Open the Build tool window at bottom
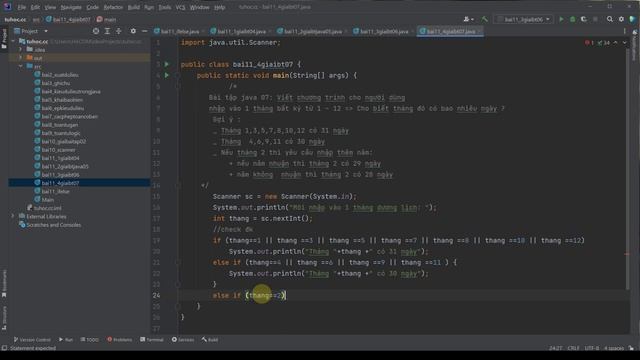Viewport: 640px width, 360px height. click(210, 340)
